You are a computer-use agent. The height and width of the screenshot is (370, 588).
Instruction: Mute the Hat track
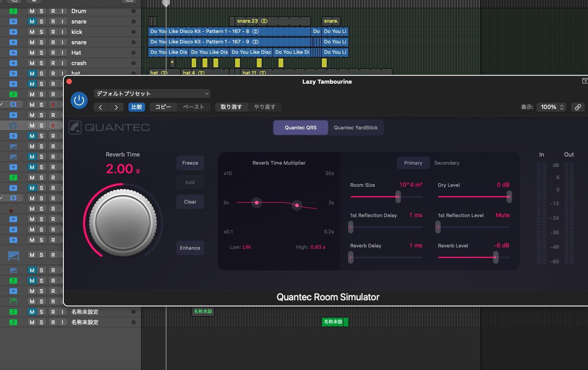[32, 52]
